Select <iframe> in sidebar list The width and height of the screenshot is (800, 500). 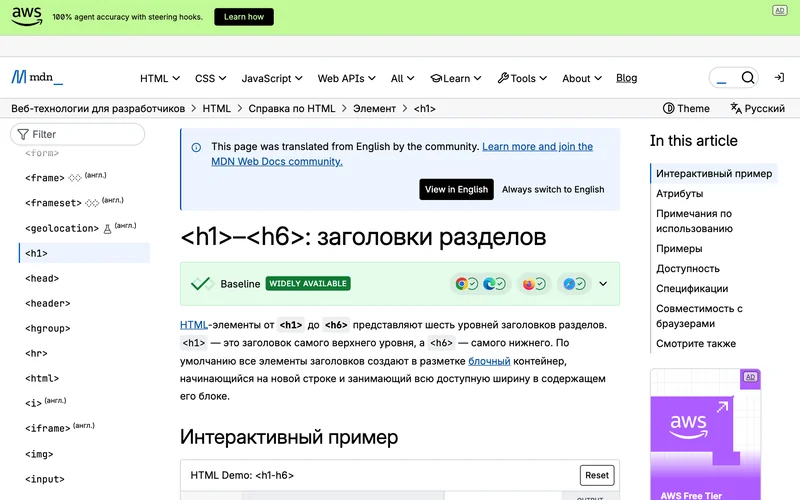coord(47,428)
